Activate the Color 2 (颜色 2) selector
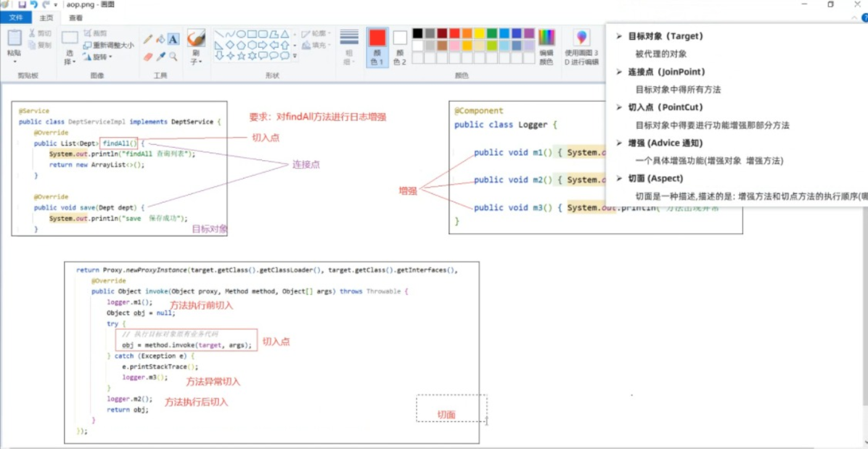Viewport: 868px width, 449px height. [x=400, y=47]
